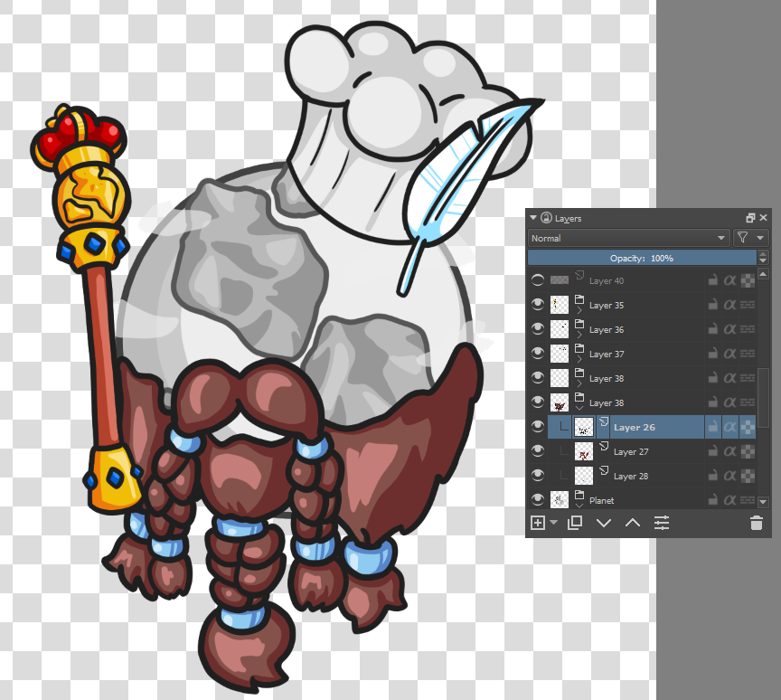This screenshot has width=781, height=700.
Task: Expand the Layer 37 group
Action: (x=579, y=359)
